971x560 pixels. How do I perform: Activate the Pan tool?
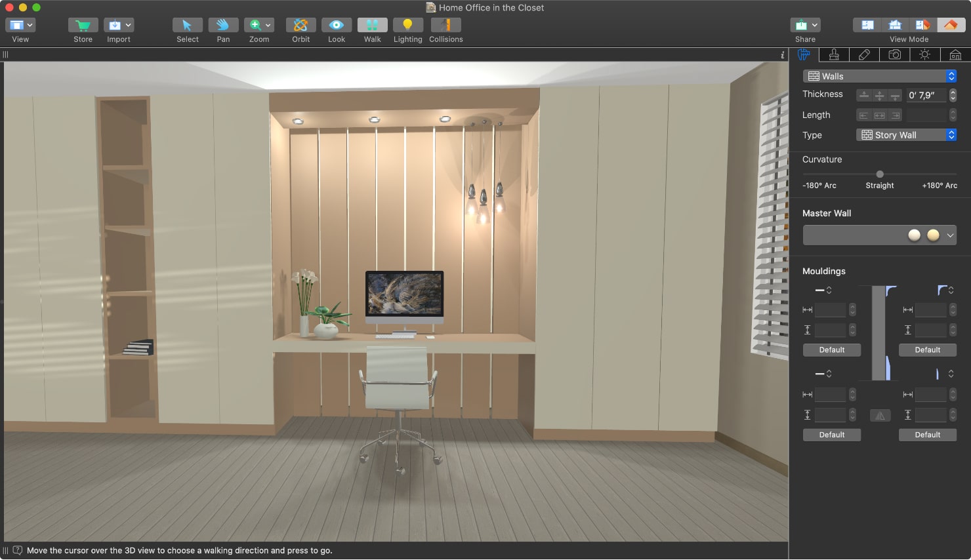coord(223,26)
